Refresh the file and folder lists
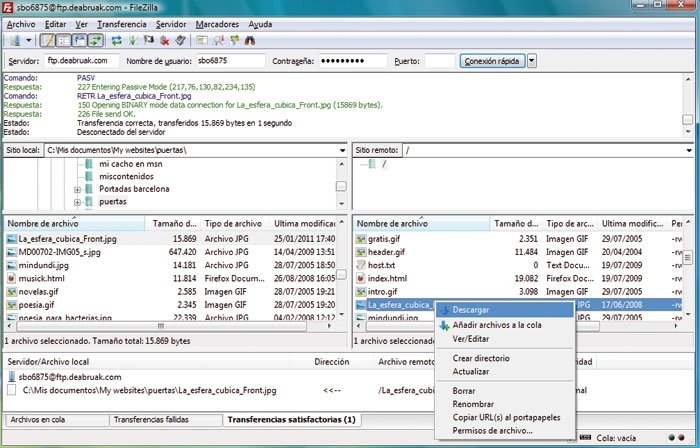Image resolution: width=700 pixels, height=448 pixels. (117, 41)
